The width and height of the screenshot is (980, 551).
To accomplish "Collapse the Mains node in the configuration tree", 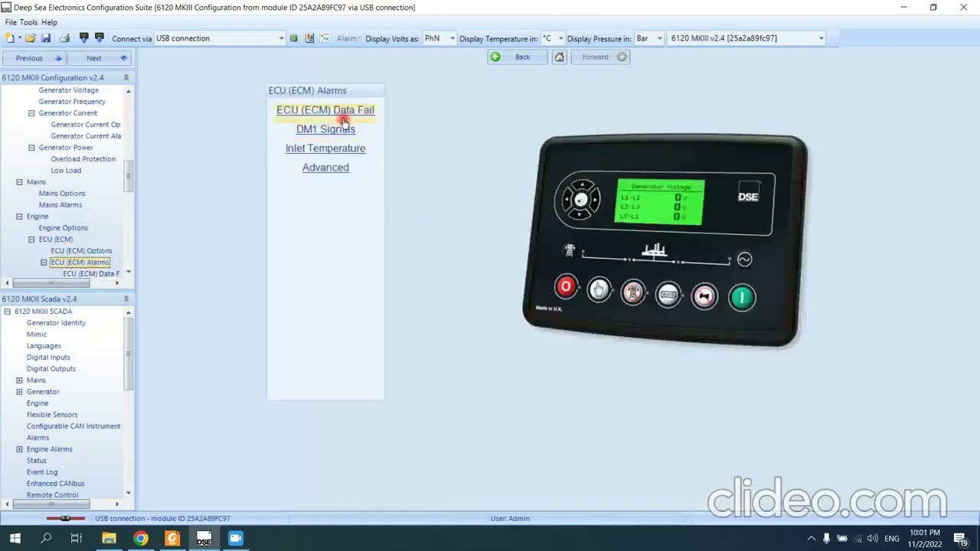I will coord(19,182).
